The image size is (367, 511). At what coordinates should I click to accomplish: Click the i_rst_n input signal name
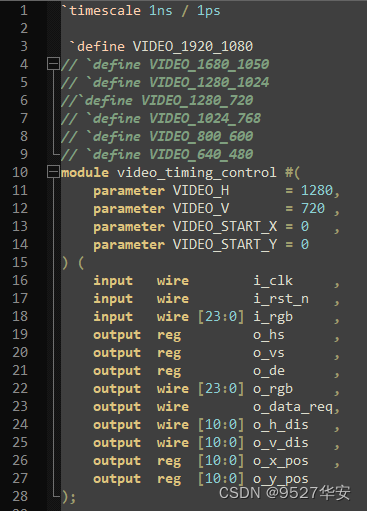(281, 299)
